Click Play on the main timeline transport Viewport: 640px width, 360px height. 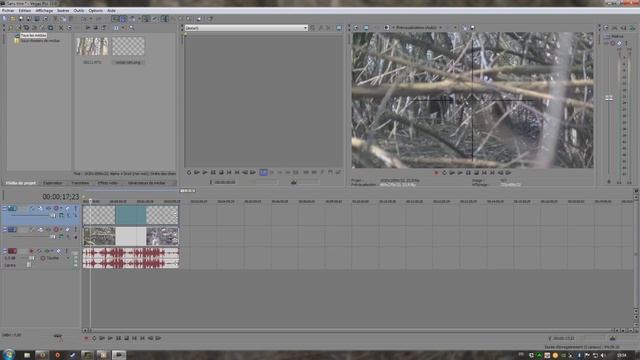(110, 338)
